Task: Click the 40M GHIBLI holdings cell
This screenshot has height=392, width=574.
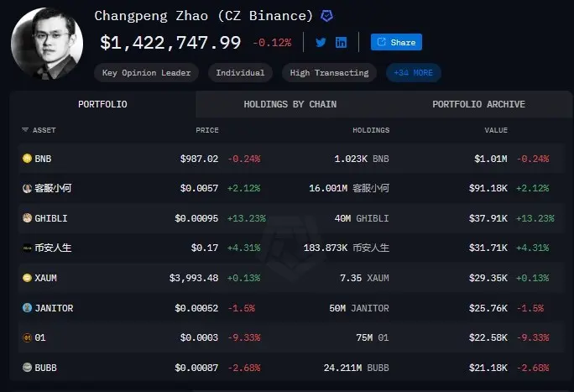Action: 362,218
